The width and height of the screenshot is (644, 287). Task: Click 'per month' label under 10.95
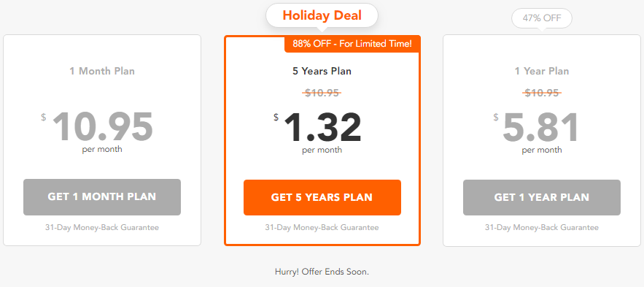pos(102,149)
